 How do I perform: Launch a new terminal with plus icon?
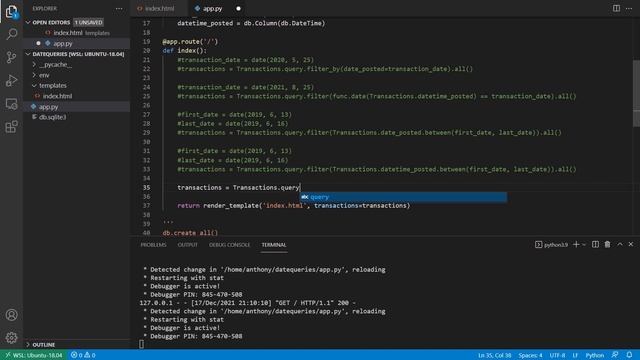click(576, 244)
